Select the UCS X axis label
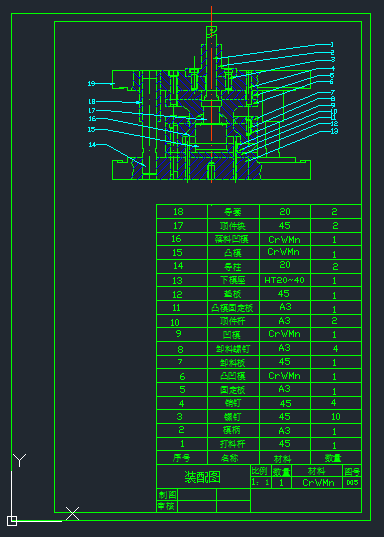 tap(72, 514)
